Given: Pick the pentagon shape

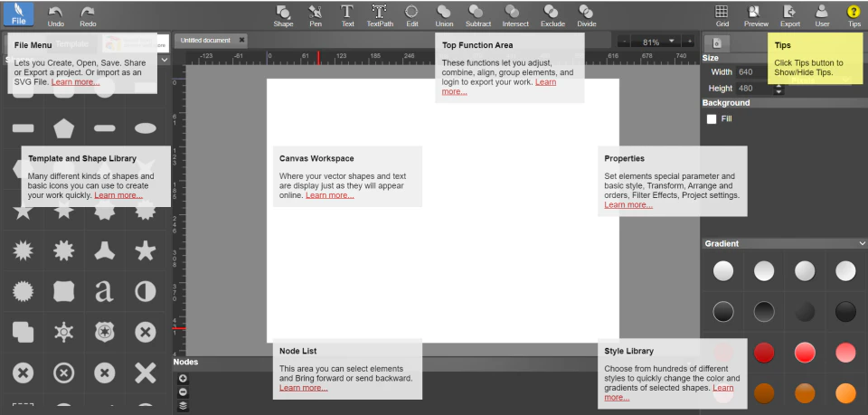Looking at the screenshot, I should point(63,128).
